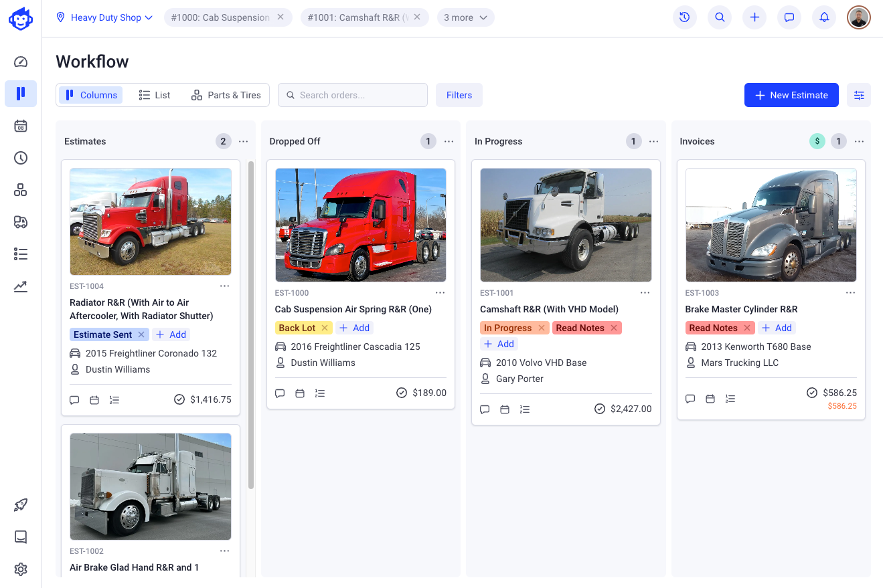Image resolution: width=883 pixels, height=588 pixels.
Task: Switch to the List view tab
Action: (x=155, y=95)
